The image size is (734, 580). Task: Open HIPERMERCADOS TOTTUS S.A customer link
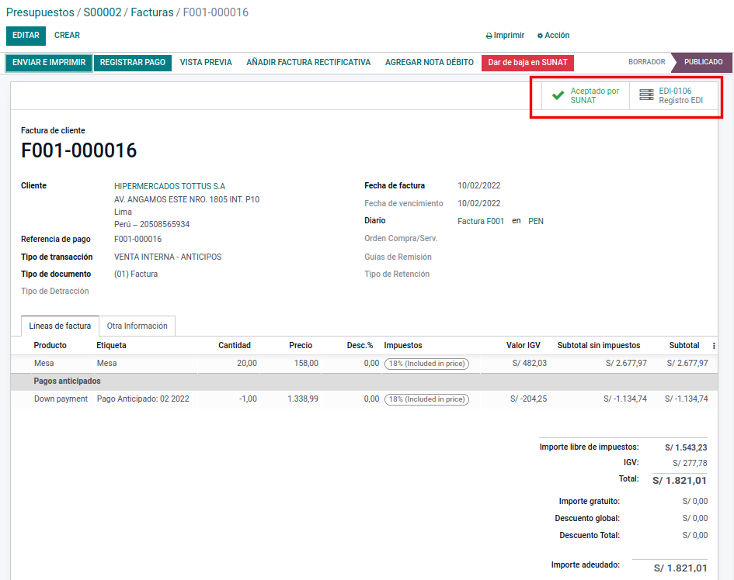coord(169,186)
